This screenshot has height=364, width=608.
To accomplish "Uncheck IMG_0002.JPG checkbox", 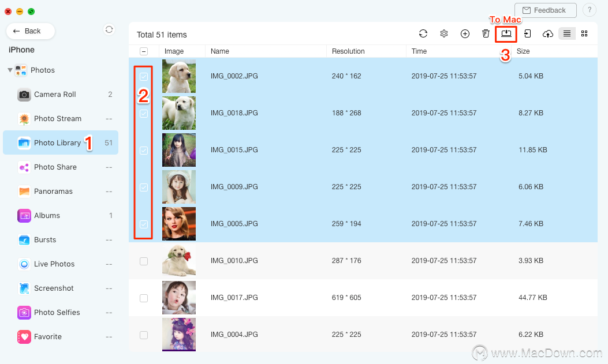I will [143, 77].
